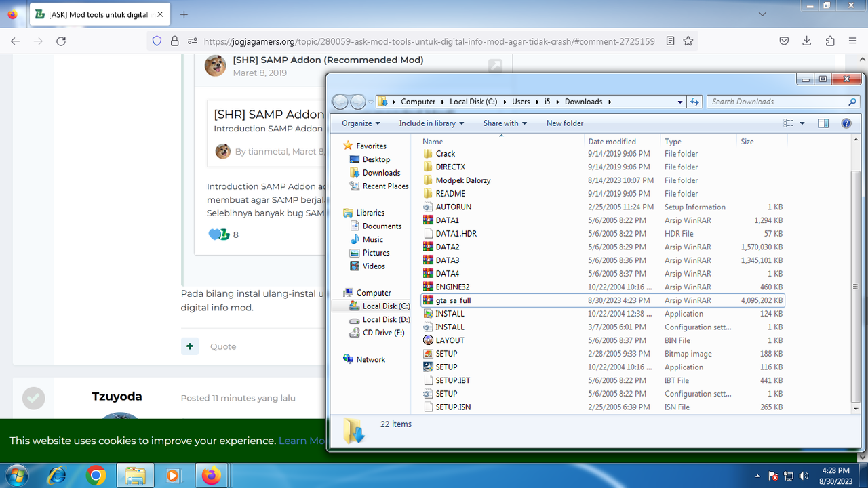
Task: Open the [SHR] SAMP Addon (Recommended Mod) link
Action: click(x=328, y=60)
